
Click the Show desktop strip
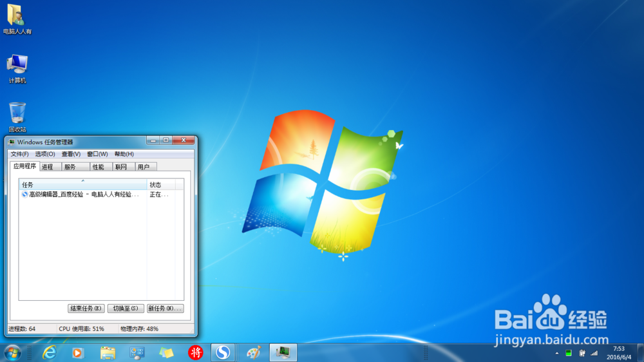(640, 352)
